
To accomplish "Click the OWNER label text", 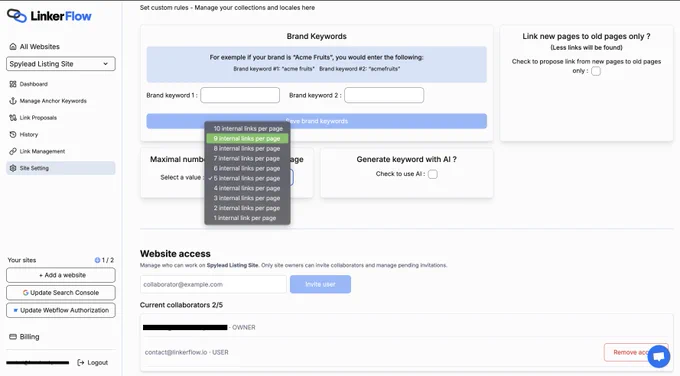I will [x=244, y=327].
